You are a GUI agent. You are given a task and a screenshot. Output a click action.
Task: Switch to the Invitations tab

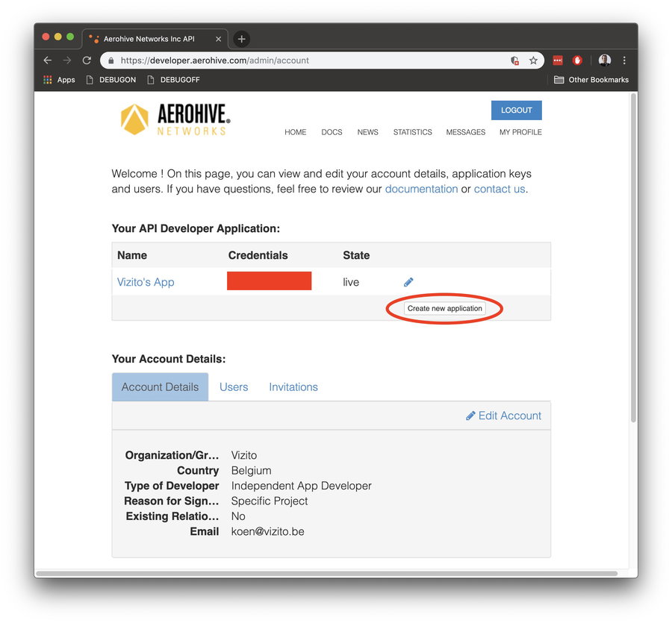click(x=293, y=387)
